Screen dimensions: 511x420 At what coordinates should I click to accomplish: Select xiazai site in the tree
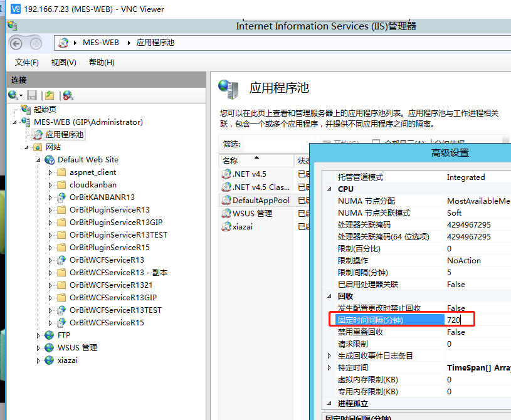click(x=68, y=360)
